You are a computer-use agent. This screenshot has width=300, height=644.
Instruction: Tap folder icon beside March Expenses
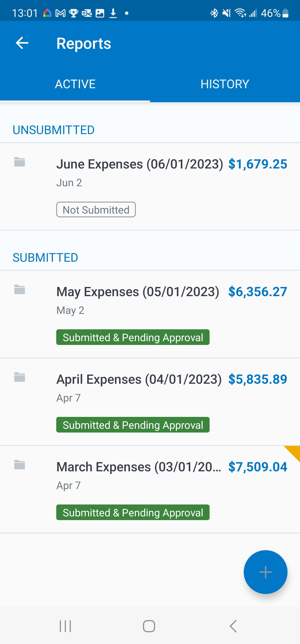click(x=20, y=465)
